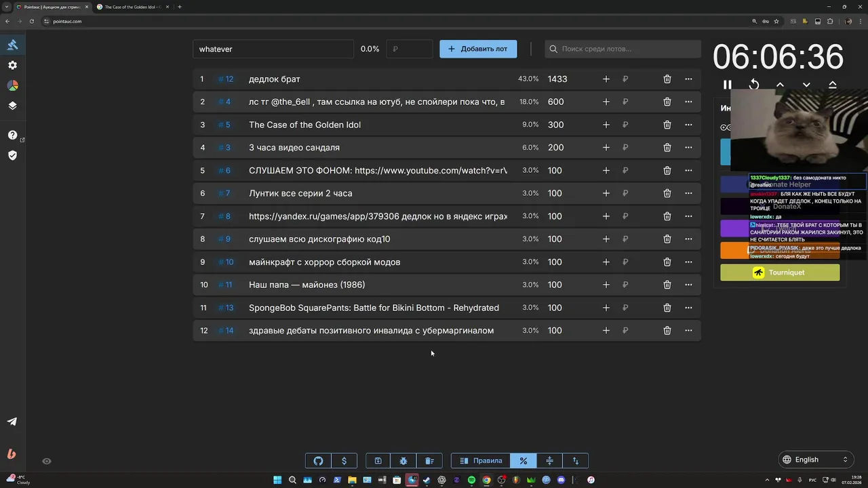Image resolution: width=868 pixels, height=488 pixels.
Task: Click the shield icon in sidebar
Action: [x=12, y=155]
